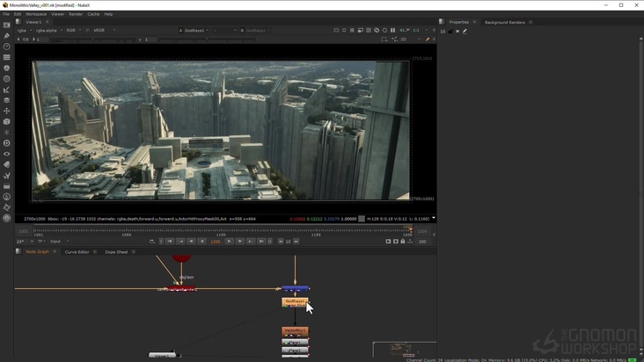Click the timeline playhead marker at 1200

point(410,230)
